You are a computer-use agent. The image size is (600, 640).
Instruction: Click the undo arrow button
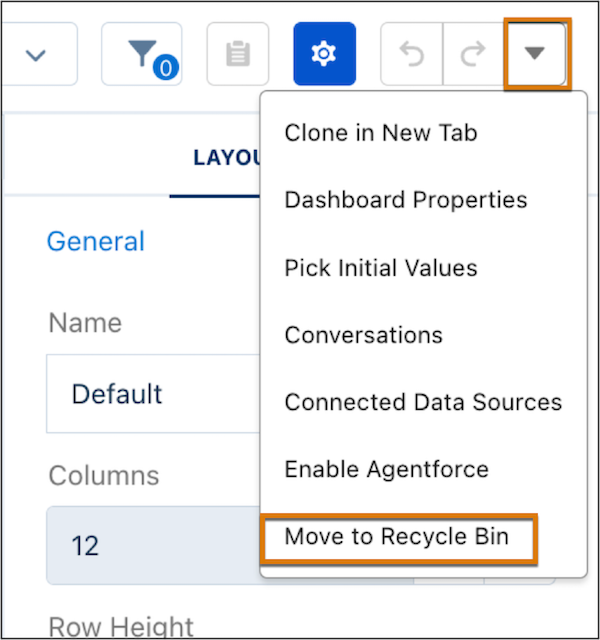pos(411,54)
